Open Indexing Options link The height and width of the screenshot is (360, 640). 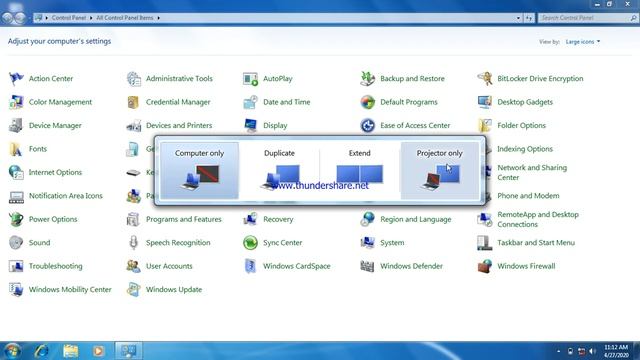(x=525, y=149)
